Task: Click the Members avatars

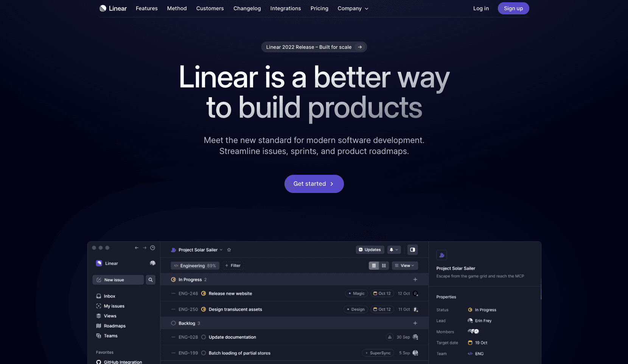Action: pos(473,331)
